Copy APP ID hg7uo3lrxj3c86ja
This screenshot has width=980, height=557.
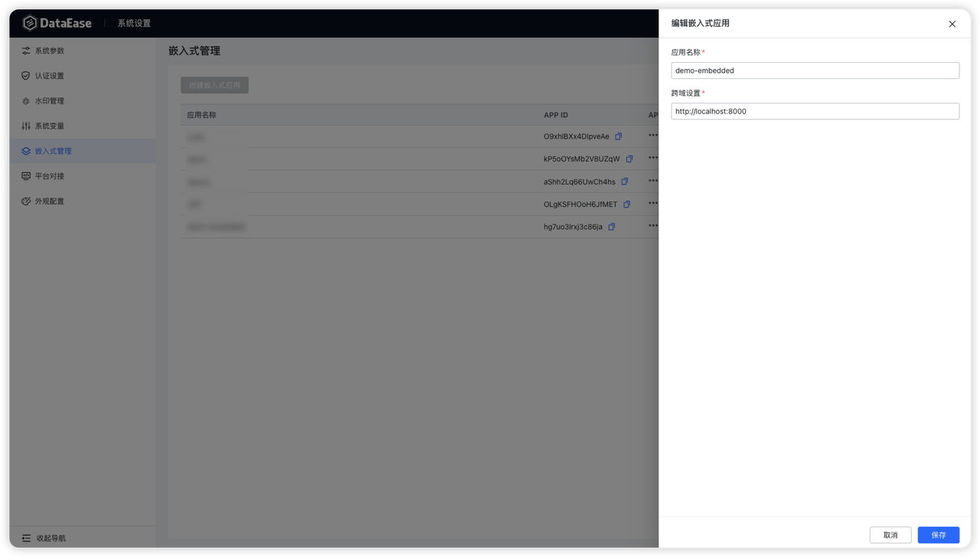coord(612,227)
